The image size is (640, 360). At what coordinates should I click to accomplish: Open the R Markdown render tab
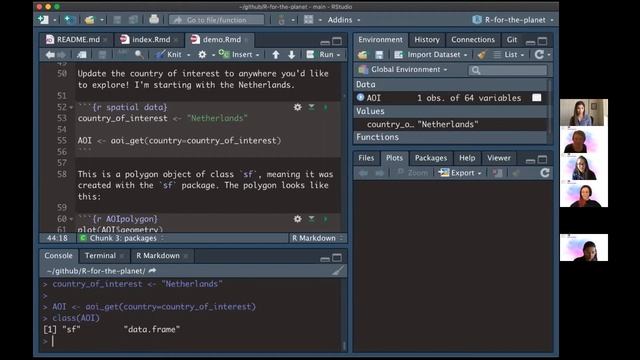[x=158, y=256]
